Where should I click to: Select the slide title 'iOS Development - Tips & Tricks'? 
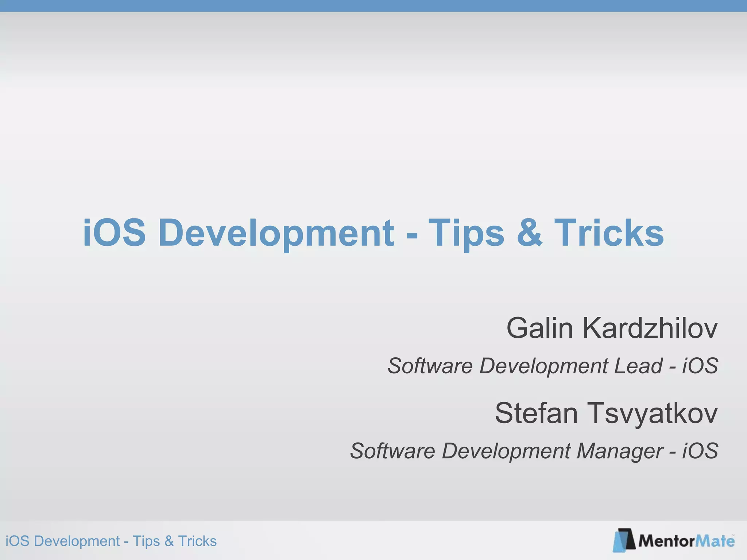(373, 233)
